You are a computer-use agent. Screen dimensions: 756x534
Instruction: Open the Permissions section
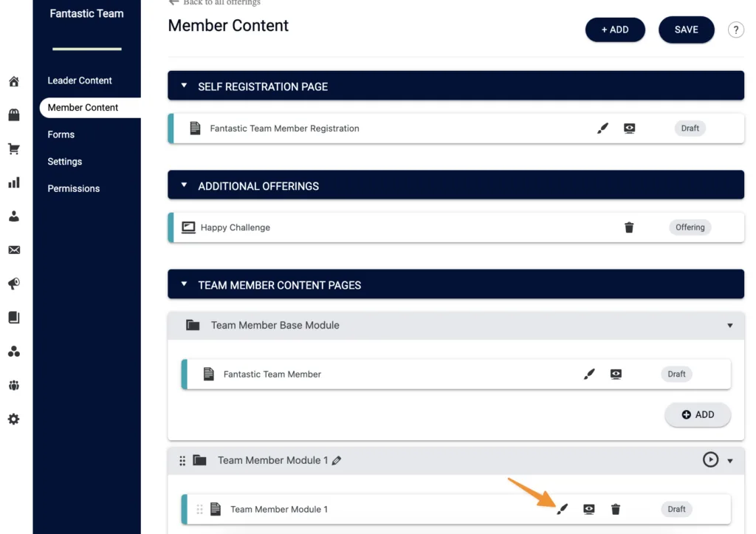tap(73, 188)
